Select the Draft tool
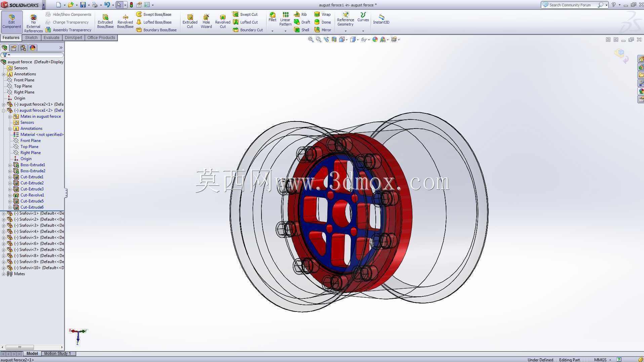Viewport: 644px width, 362px height. pyautogui.click(x=302, y=22)
